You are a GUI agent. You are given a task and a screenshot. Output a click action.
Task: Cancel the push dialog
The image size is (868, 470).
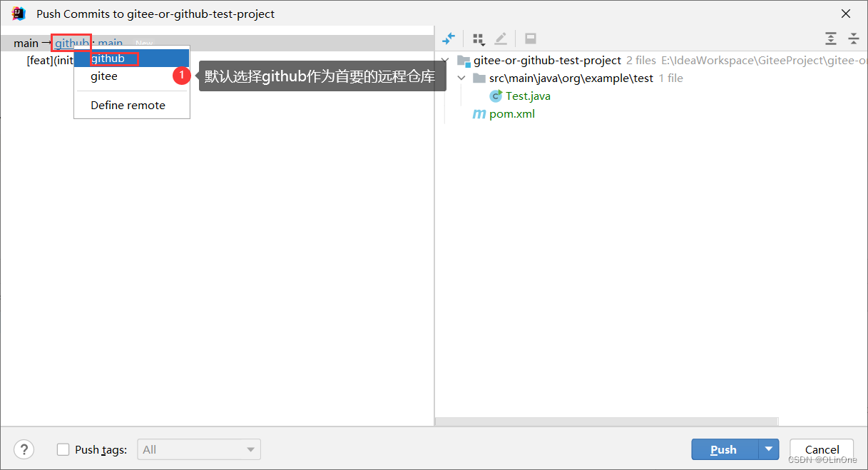[822, 449]
